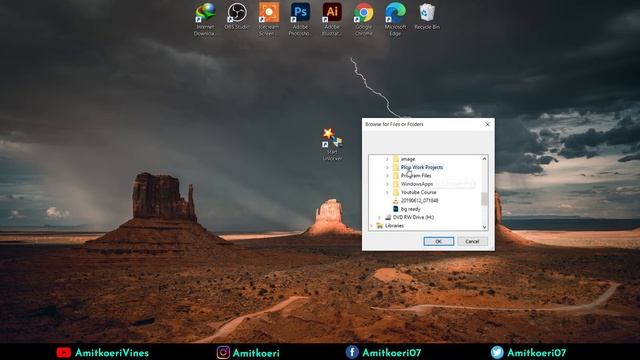
Task: Select the Start Unlocker desktop shortcut
Action: click(x=333, y=144)
